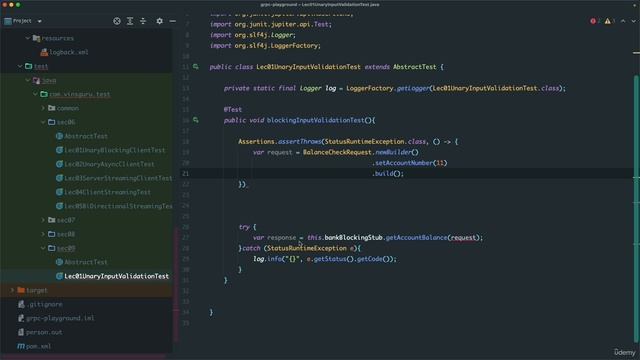Collapse the com.vinsguru.test package
Image resolution: width=640 pixels, height=360 pixels.
tap(36, 94)
